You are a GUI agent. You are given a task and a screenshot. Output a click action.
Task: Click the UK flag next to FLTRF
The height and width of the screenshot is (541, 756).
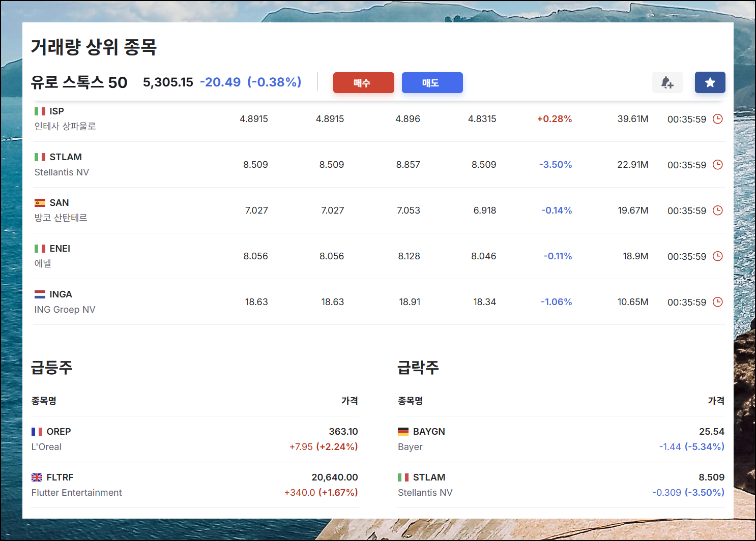[37, 477]
